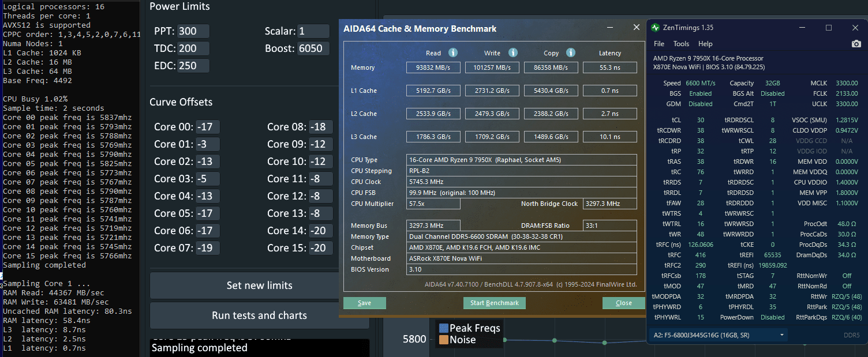868x357 pixels.
Task: Click the EDC value field
Action: (x=193, y=66)
